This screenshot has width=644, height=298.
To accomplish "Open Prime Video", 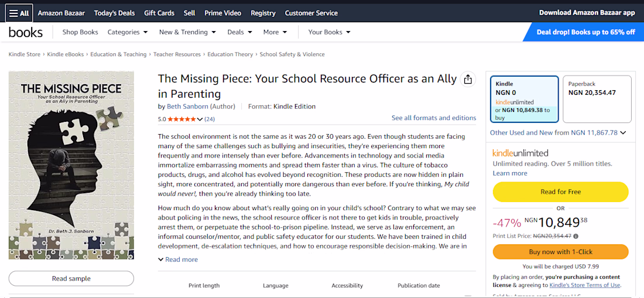I will click(222, 13).
